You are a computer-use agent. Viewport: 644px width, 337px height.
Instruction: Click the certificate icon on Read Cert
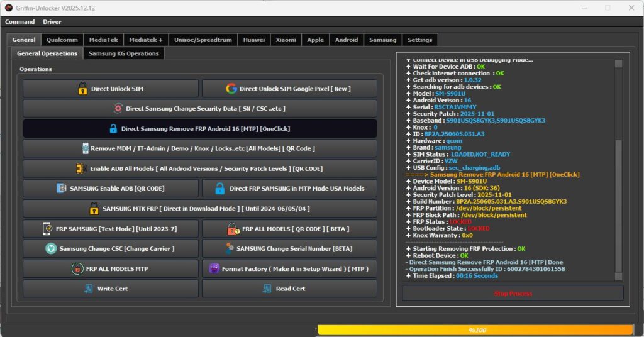pyautogui.click(x=267, y=289)
